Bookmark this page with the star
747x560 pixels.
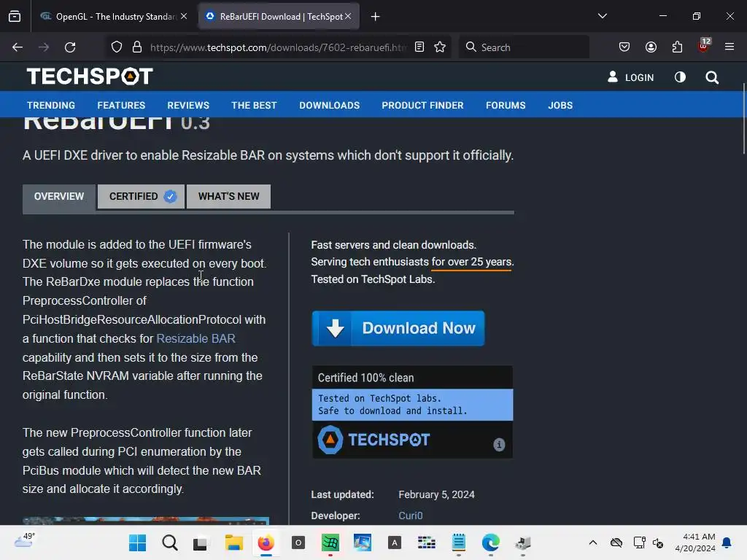pyautogui.click(x=440, y=47)
